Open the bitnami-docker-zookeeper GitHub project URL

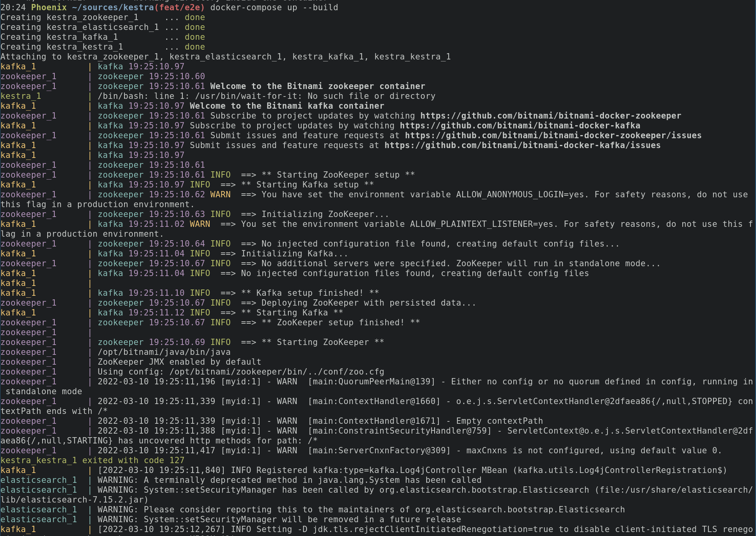point(551,116)
